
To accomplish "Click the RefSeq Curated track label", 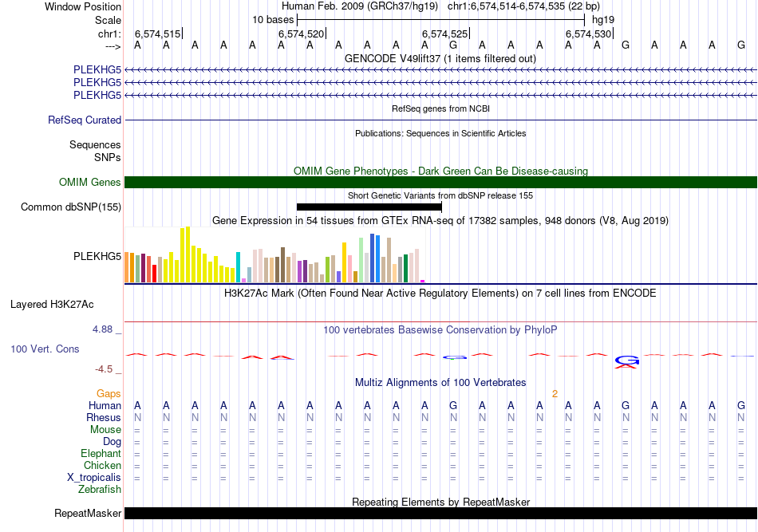I will click(x=85, y=120).
